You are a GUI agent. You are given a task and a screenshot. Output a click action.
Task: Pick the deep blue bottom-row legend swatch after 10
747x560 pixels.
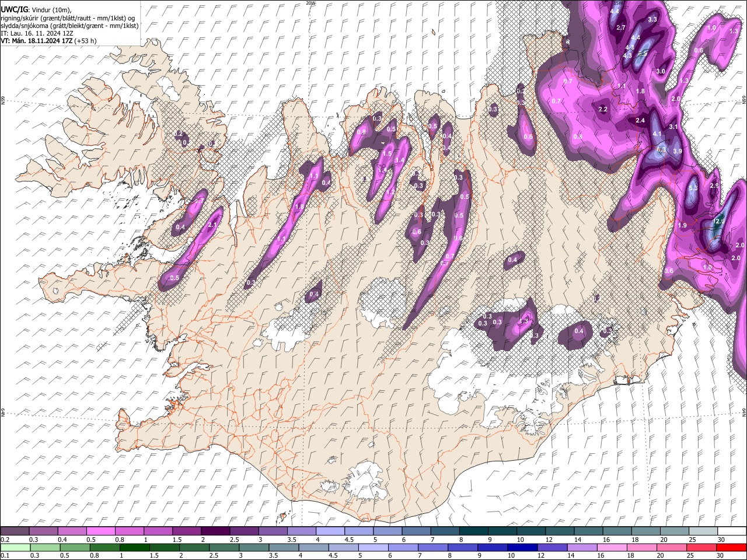(x=523, y=547)
